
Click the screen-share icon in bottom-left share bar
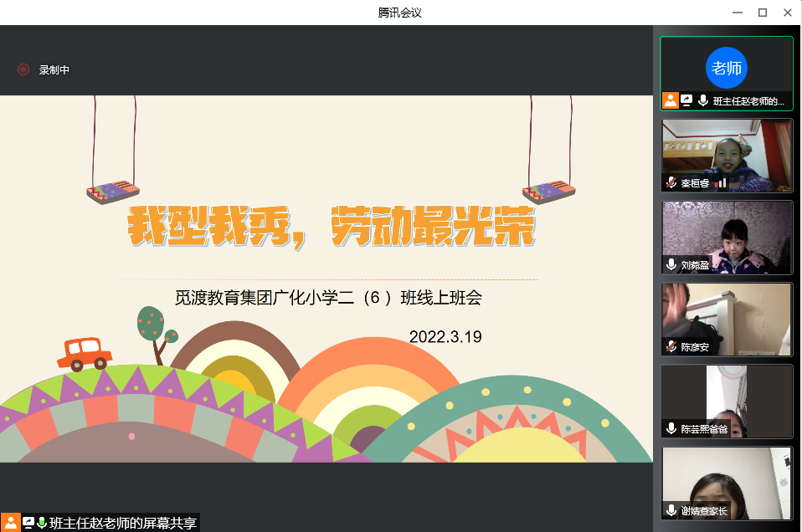28,523
